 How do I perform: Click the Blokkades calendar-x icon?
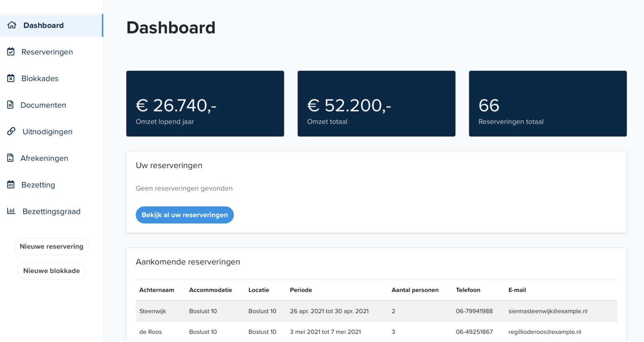click(x=11, y=78)
